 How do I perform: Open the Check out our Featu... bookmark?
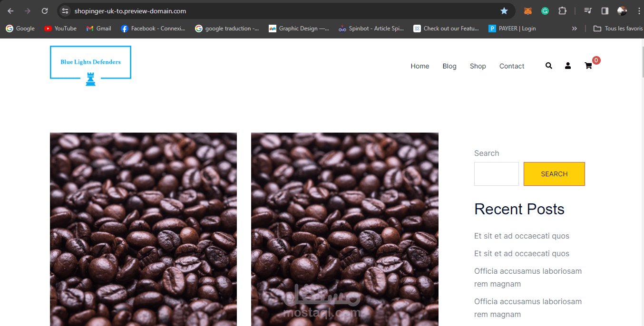coord(446,29)
